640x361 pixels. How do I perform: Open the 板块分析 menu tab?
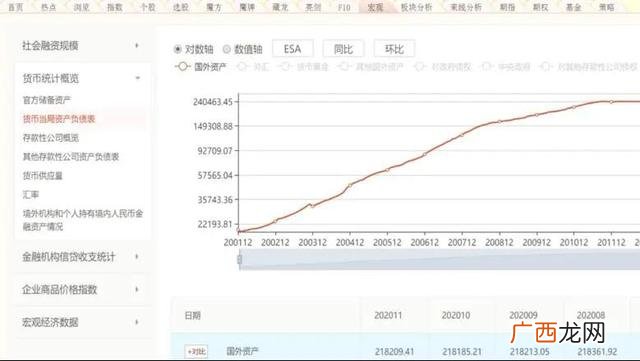416,7
